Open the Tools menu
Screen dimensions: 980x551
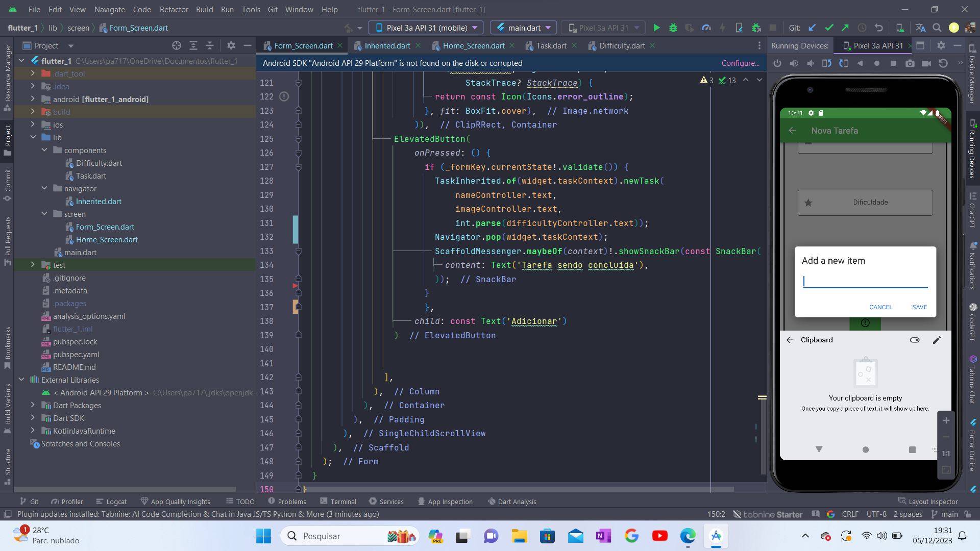point(251,9)
